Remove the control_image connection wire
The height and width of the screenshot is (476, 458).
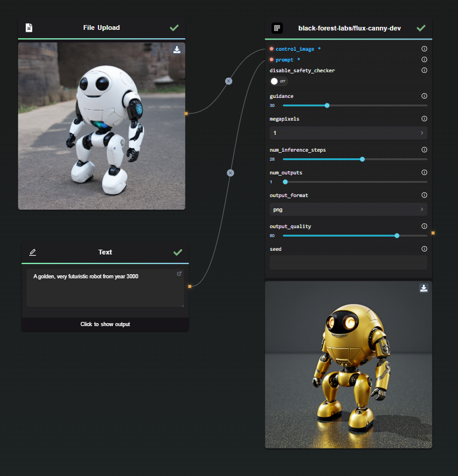click(x=229, y=81)
